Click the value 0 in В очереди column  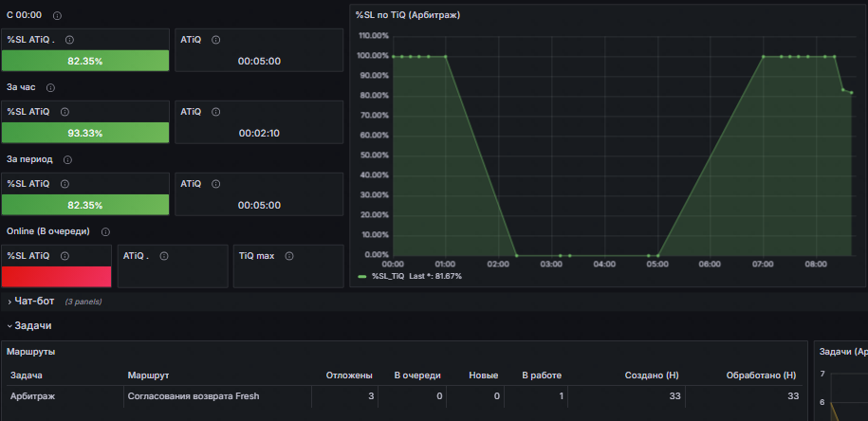[439, 396]
